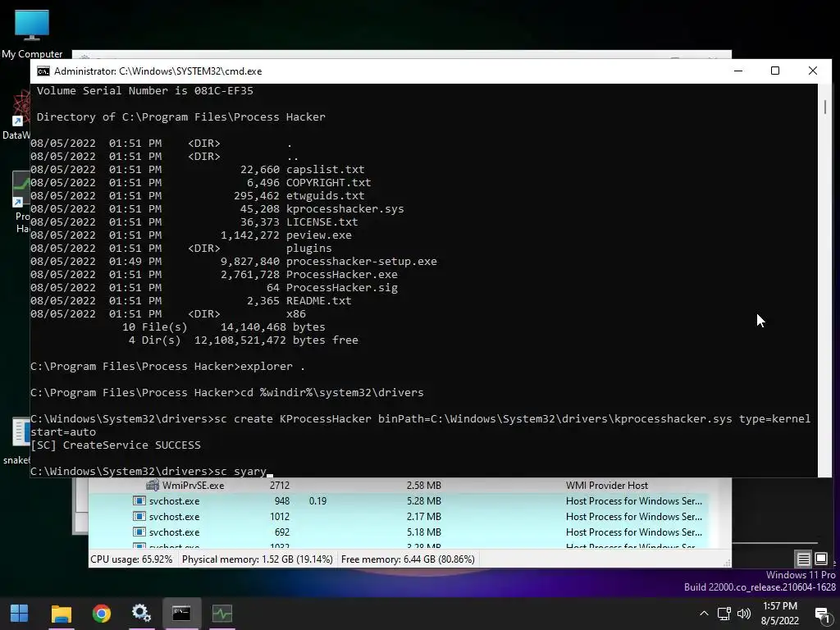This screenshot has width=840, height=630.
Task: Click the cmd.exe title bar icon
Action: [43, 71]
